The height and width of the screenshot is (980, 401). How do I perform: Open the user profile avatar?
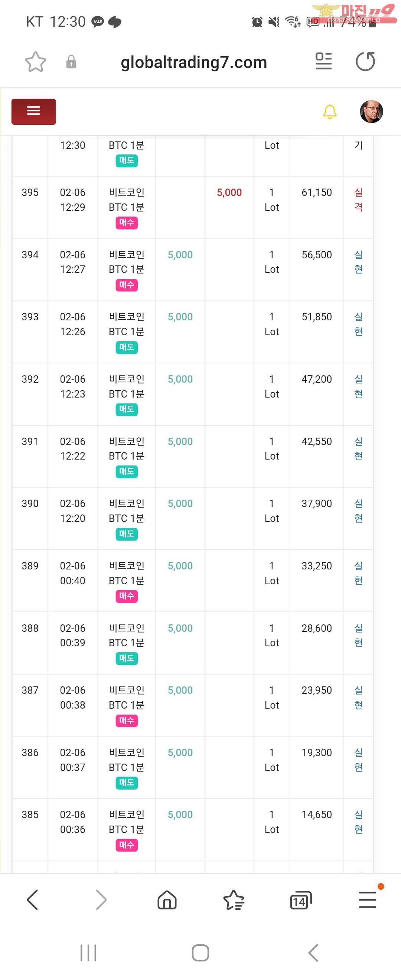click(371, 111)
